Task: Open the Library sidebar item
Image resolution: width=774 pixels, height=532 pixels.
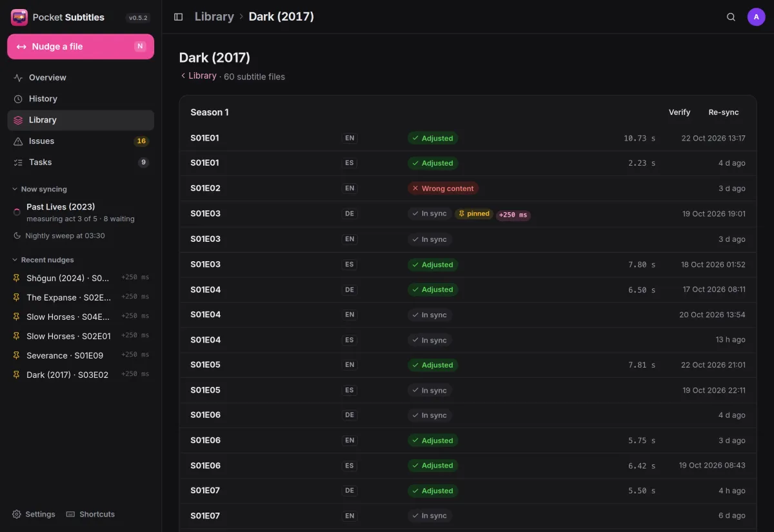Action: (x=81, y=120)
